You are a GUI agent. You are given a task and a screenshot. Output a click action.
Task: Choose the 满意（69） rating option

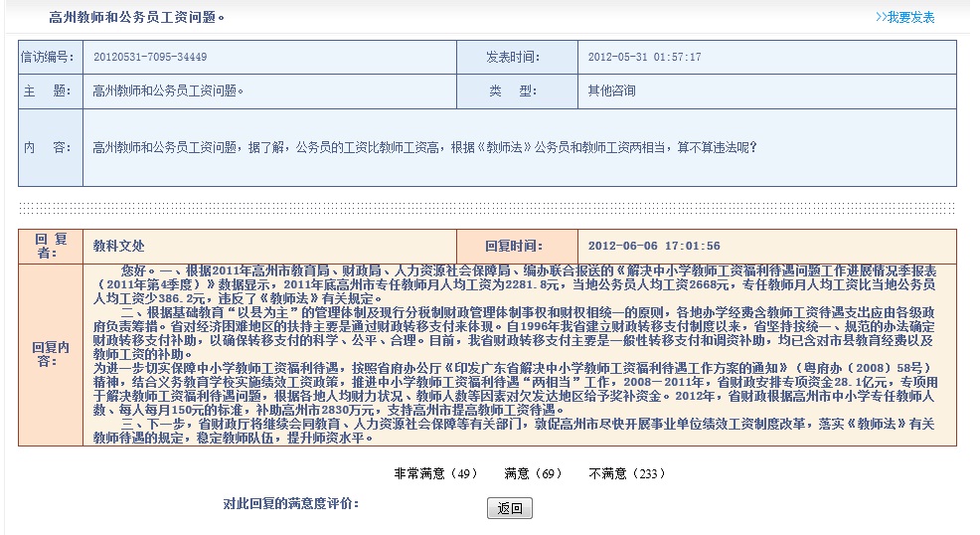(533, 473)
